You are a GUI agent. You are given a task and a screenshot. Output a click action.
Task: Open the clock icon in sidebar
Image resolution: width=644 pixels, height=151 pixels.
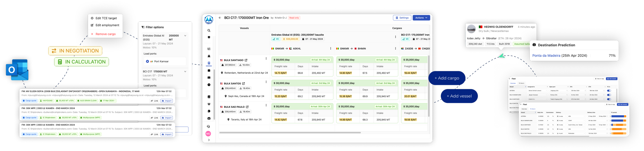click(x=209, y=85)
